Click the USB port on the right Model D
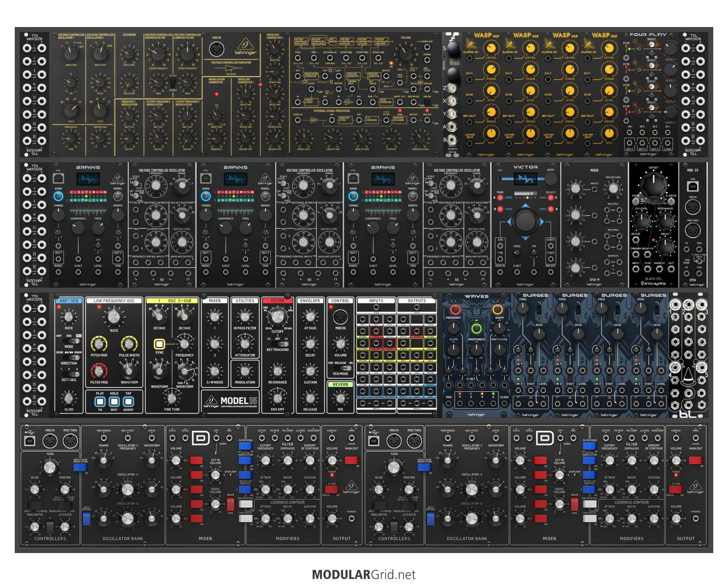728x585 pixels. pyautogui.click(x=374, y=441)
